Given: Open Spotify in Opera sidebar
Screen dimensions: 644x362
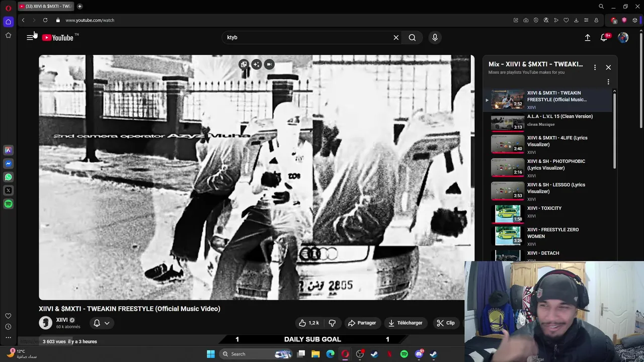Looking at the screenshot, I should coord(8,204).
